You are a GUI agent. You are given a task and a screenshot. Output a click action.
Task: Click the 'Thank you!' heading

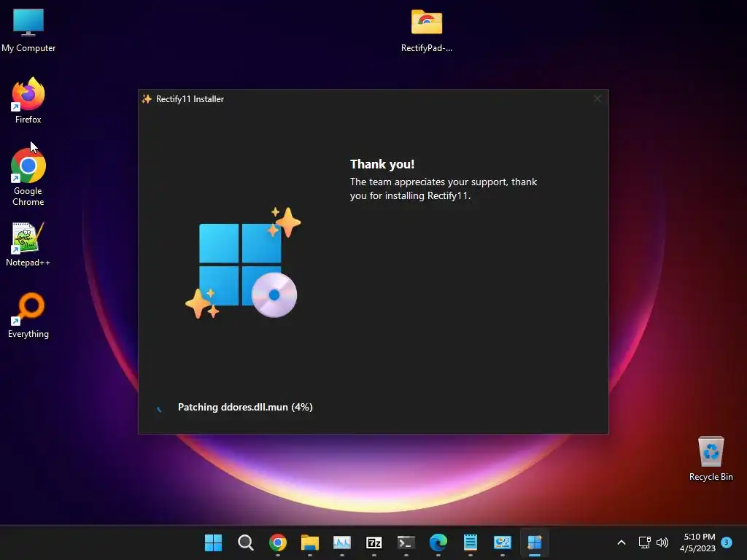382,164
